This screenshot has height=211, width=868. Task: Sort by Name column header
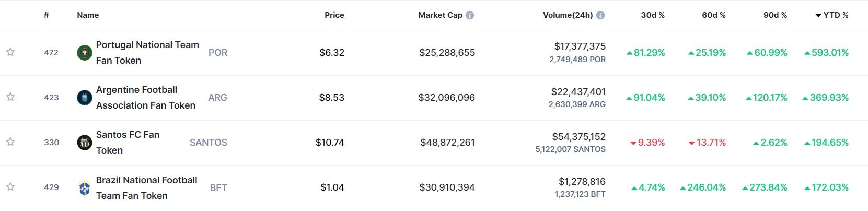pyautogui.click(x=88, y=15)
